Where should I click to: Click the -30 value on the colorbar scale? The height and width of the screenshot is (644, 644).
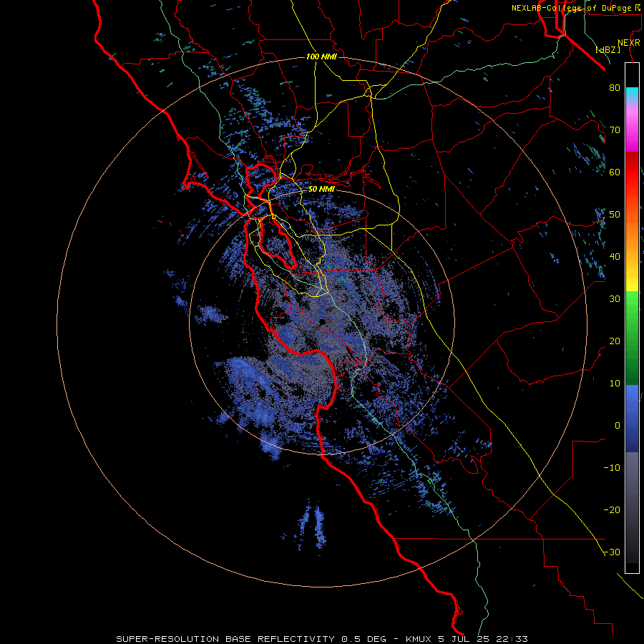(612, 552)
